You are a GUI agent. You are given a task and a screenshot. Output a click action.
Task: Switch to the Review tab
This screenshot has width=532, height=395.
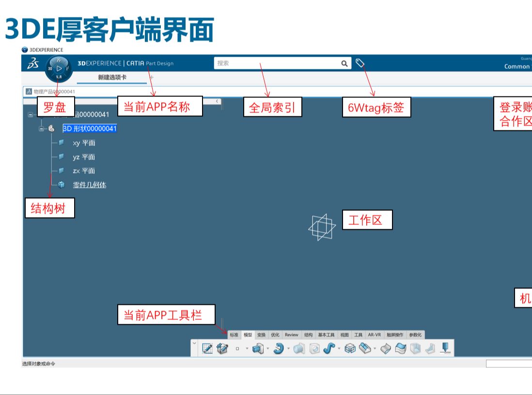click(x=292, y=335)
